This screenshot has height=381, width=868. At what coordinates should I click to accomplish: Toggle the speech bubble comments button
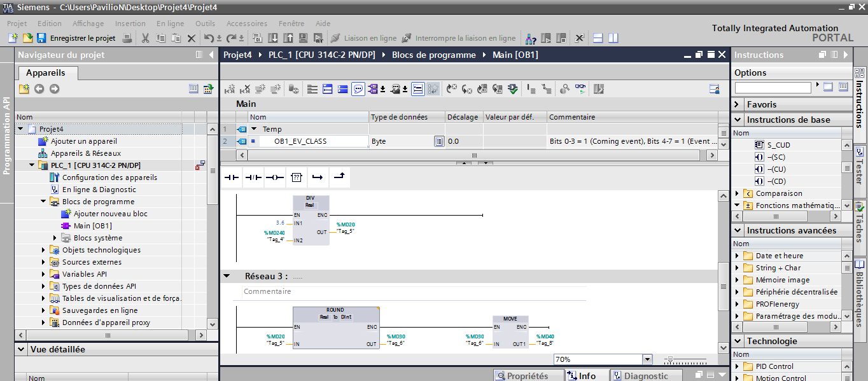click(358, 89)
